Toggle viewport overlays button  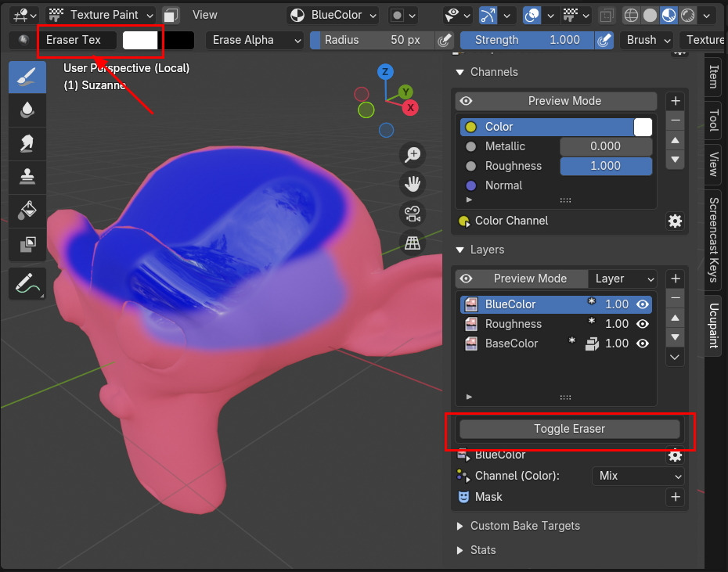(x=532, y=16)
